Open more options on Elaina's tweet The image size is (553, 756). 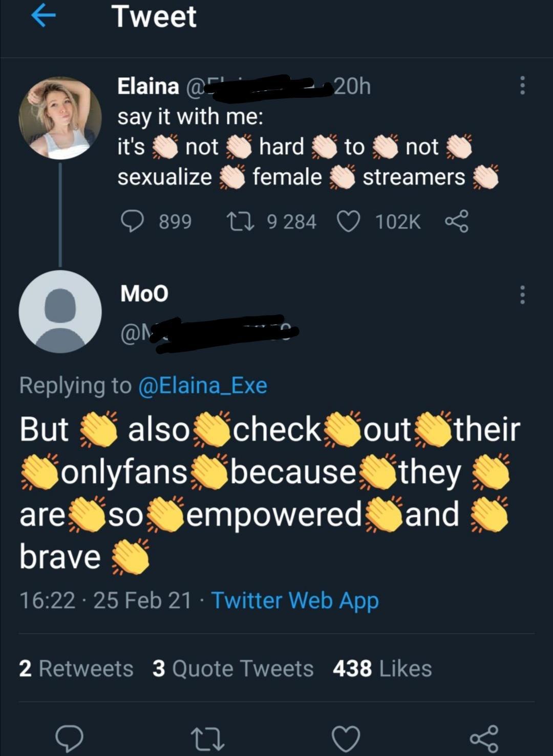click(x=522, y=86)
